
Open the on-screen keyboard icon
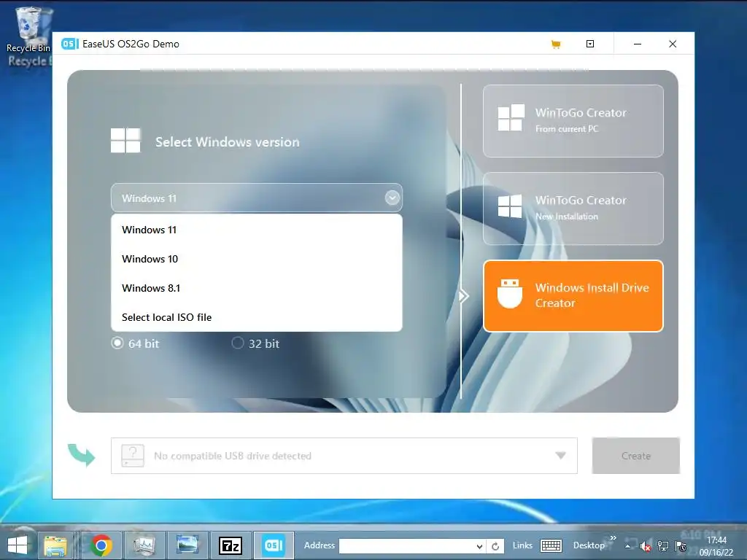tap(551, 545)
